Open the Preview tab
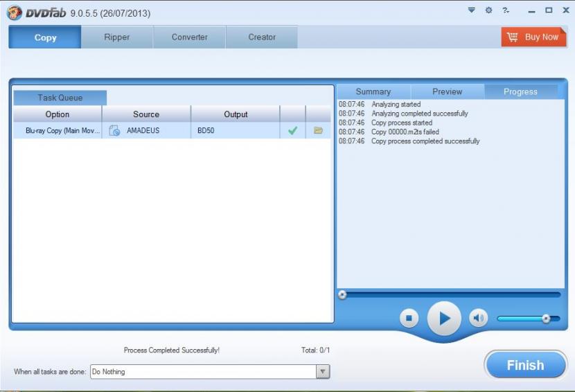The image size is (575, 392). pos(448,91)
